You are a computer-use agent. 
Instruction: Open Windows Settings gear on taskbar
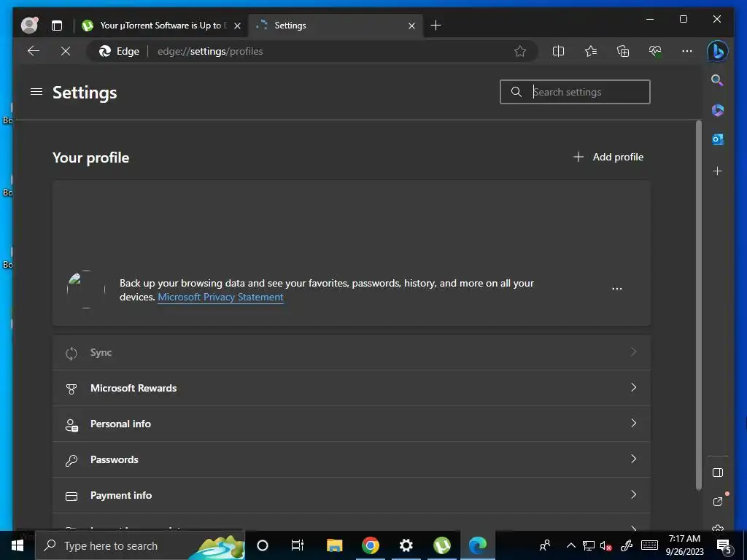click(406, 545)
